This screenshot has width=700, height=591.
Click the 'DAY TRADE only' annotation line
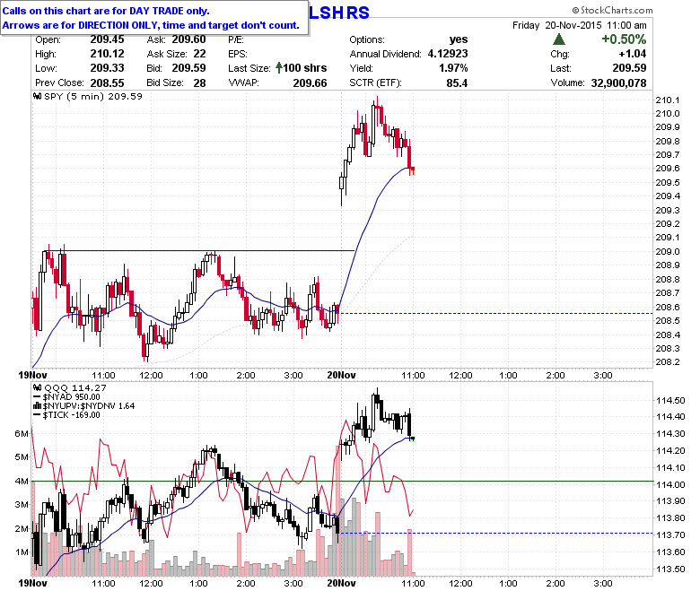pyautogui.click(x=106, y=11)
